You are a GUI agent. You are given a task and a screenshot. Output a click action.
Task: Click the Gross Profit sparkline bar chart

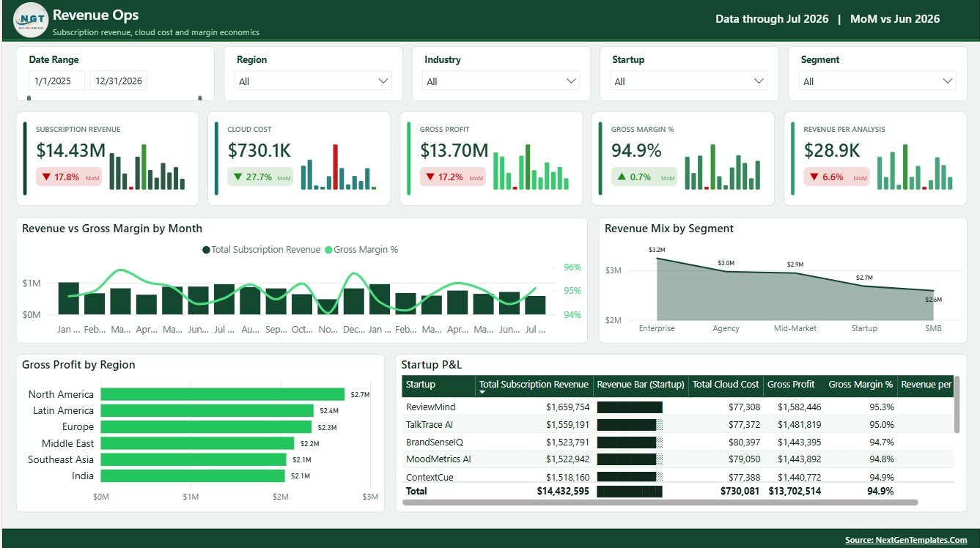click(531, 167)
